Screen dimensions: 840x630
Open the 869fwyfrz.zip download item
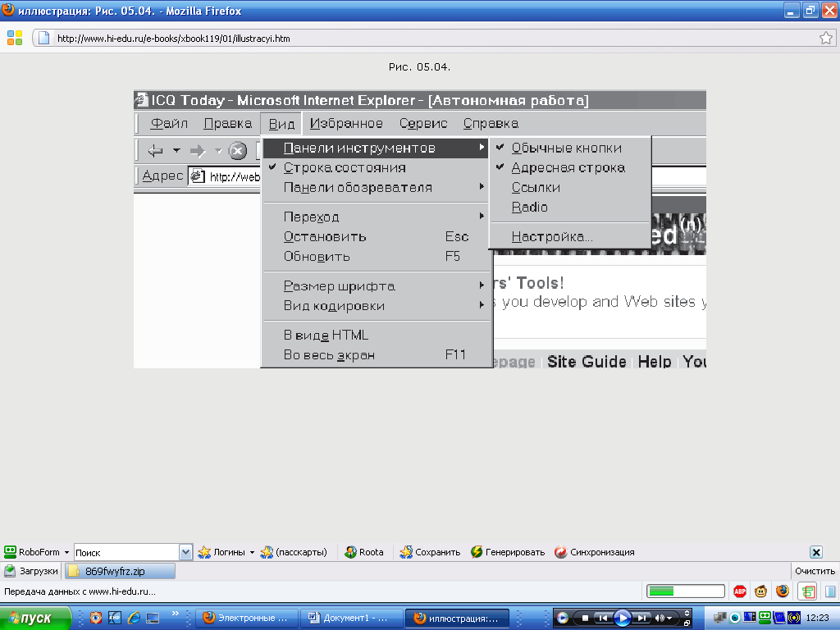tap(120, 571)
